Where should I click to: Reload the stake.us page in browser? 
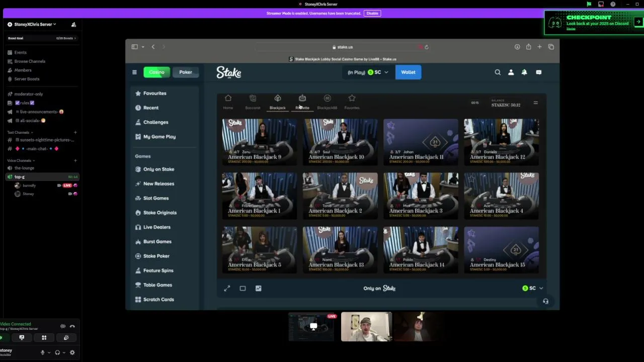point(427,47)
